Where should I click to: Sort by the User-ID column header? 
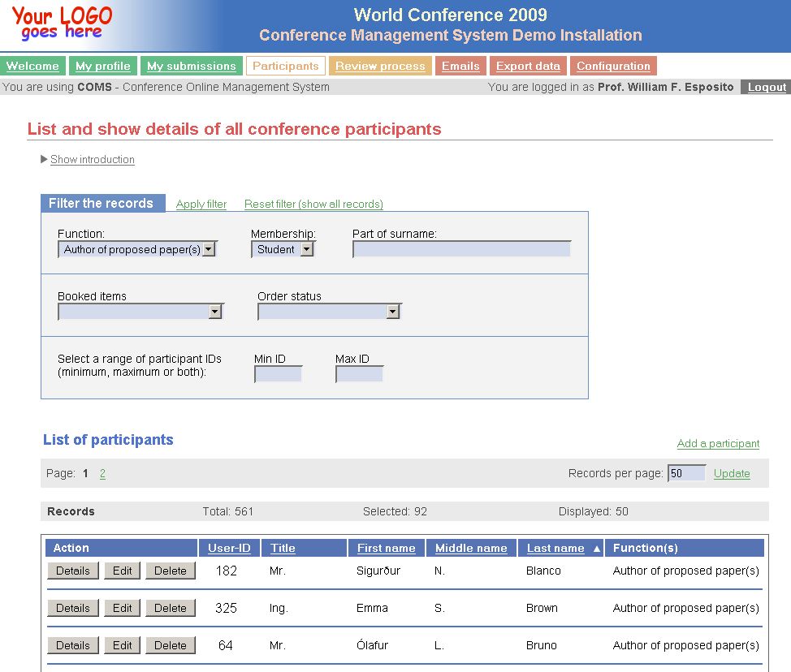click(229, 549)
